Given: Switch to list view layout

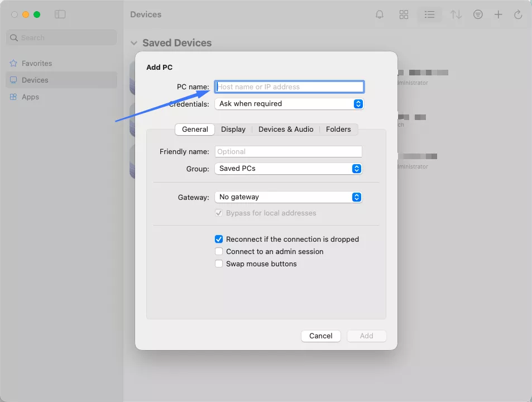Looking at the screenshot, I should (429, 15).
